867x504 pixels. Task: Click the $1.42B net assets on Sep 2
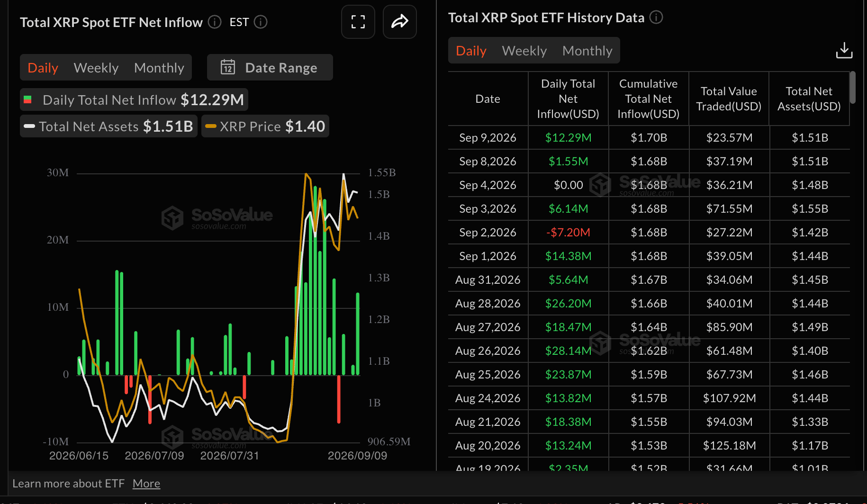pyautogui.click(x=810, y=233)
